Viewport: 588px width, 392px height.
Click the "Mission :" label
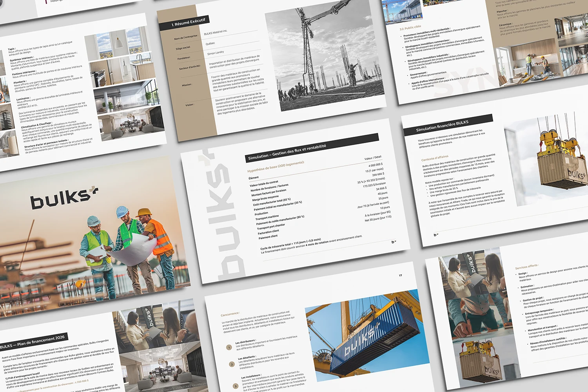click(187, 85)
